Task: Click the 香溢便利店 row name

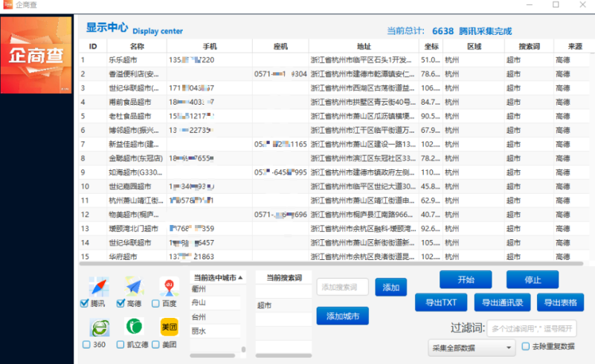Action: pyautogui.click(x=134, y=74)
